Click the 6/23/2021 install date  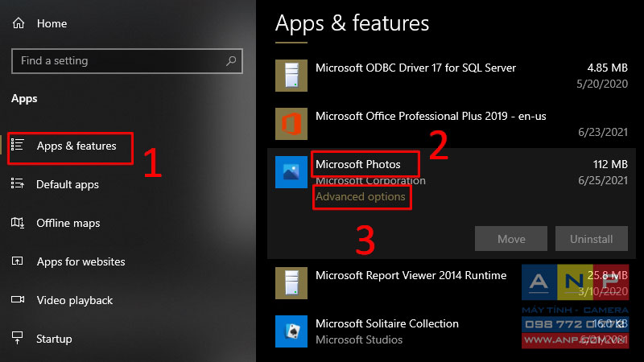[603, 132]
